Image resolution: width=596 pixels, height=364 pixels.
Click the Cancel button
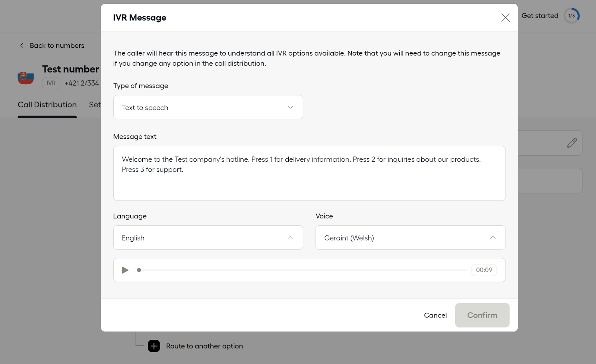click(x=435, y=315)
